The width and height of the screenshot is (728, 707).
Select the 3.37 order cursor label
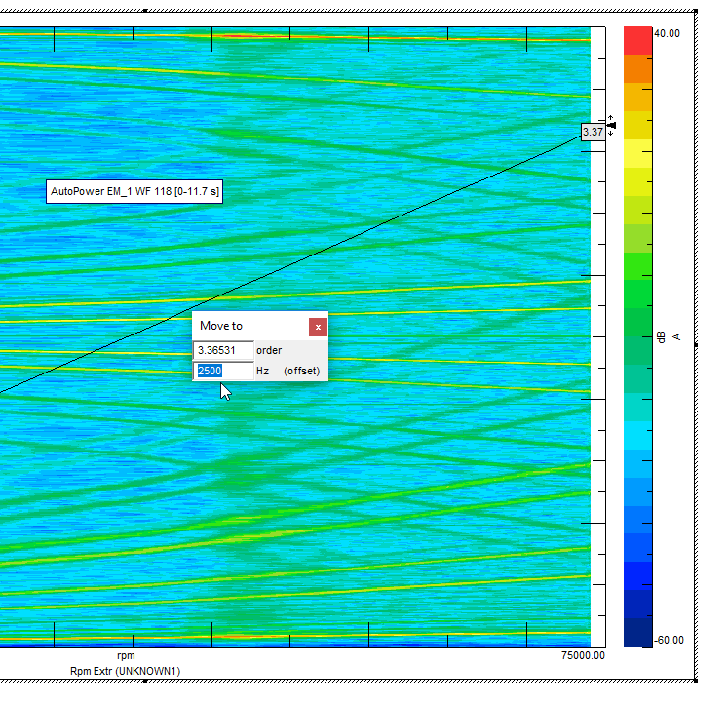tap(593, 132)
